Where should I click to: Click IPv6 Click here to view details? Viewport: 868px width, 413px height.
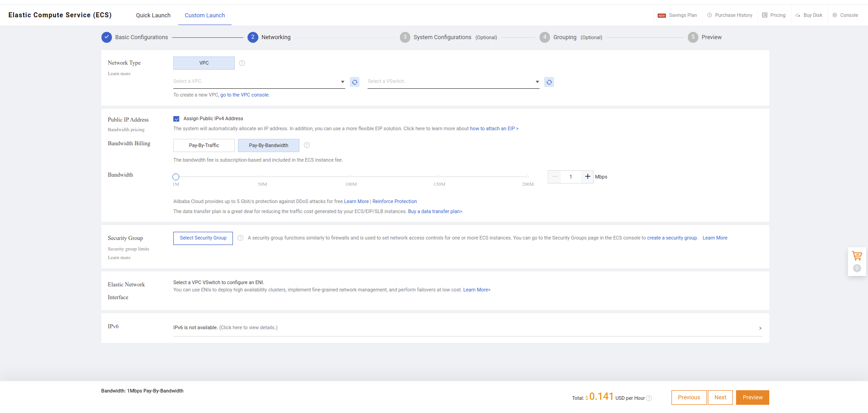tap(248, 328)
